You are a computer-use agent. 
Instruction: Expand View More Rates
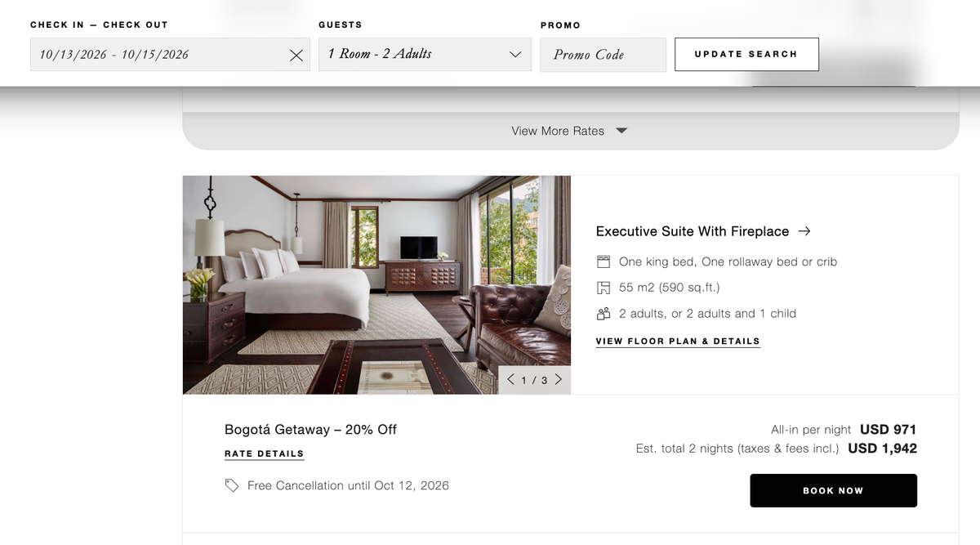pos(570,131)
